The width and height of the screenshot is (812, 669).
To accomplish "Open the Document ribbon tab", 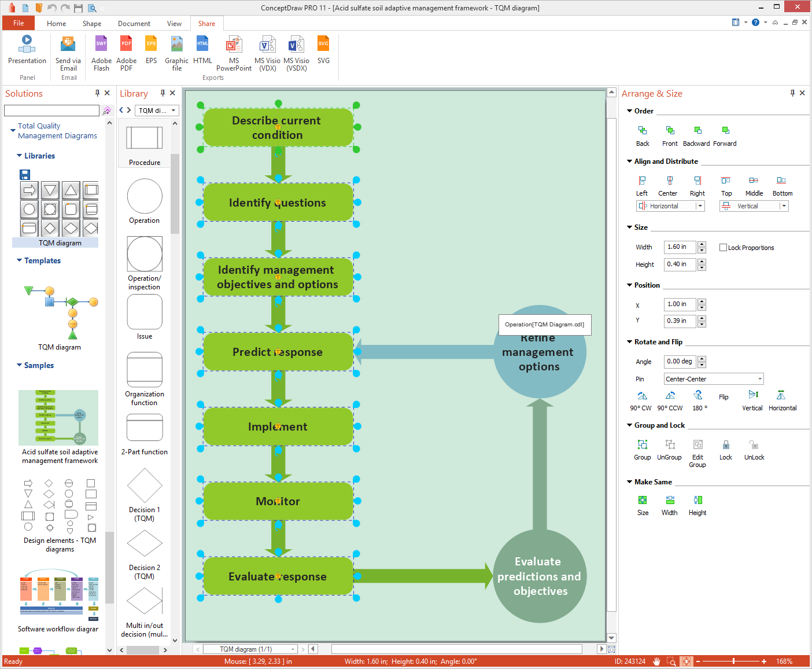I will coord(134,24).
